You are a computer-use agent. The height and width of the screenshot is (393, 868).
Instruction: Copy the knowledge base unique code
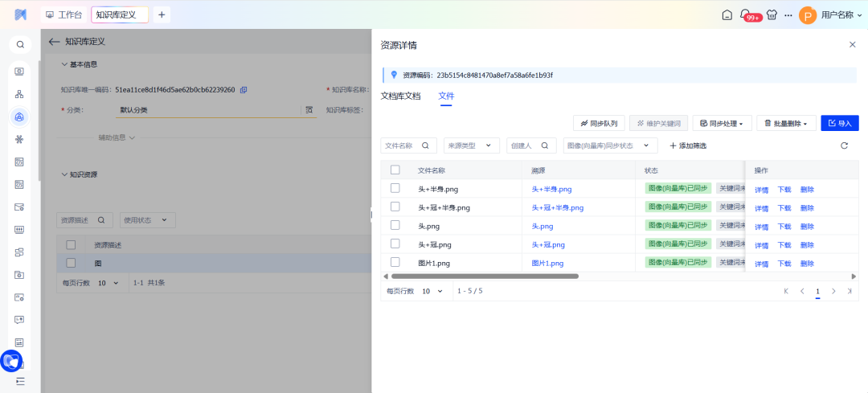(244, 90)
